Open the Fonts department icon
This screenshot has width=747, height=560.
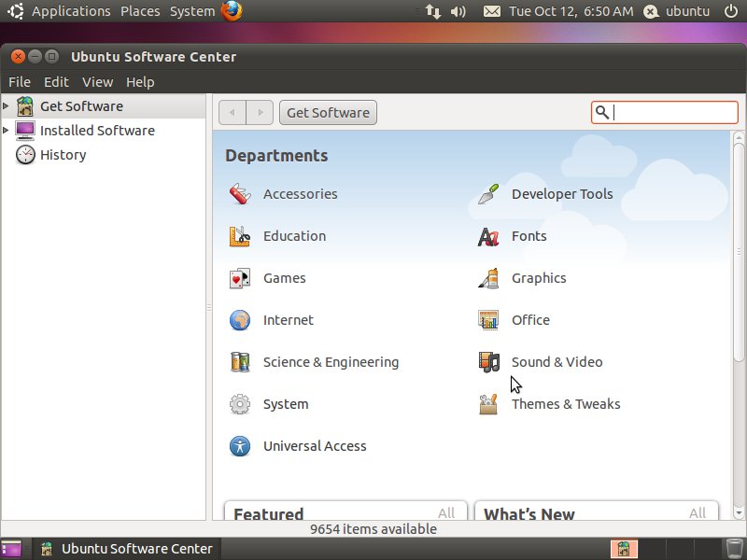[x=488, y=236]
